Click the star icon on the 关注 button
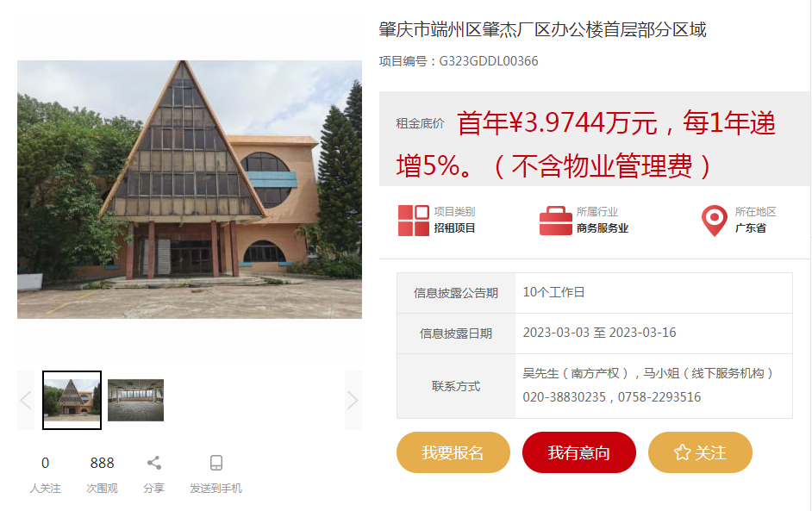 (682, 452)
